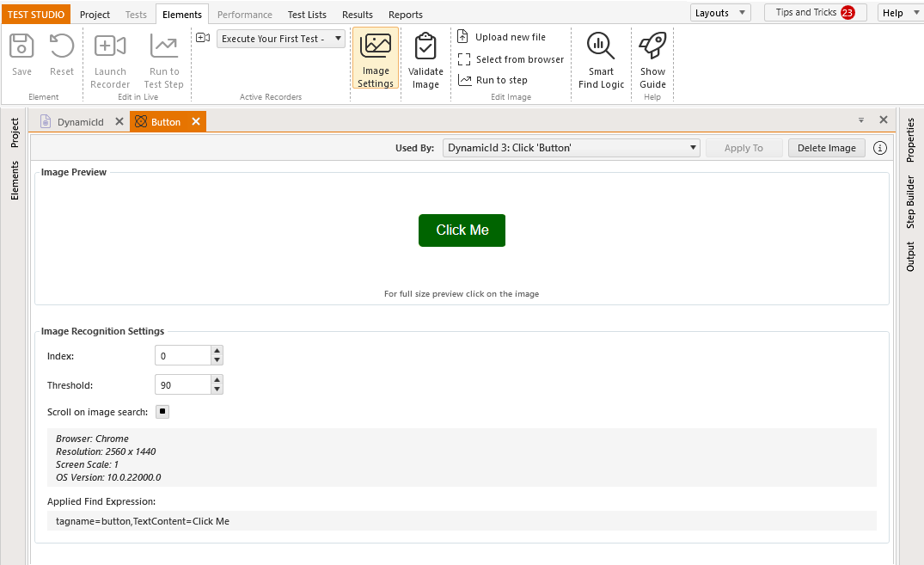Switch to the Project ribbon tab
This screenshot has width=924, height=565.
pos(95,14)
